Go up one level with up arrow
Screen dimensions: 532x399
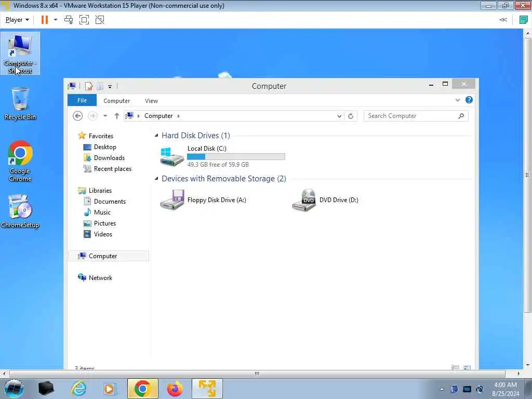(x=117, y=116)
